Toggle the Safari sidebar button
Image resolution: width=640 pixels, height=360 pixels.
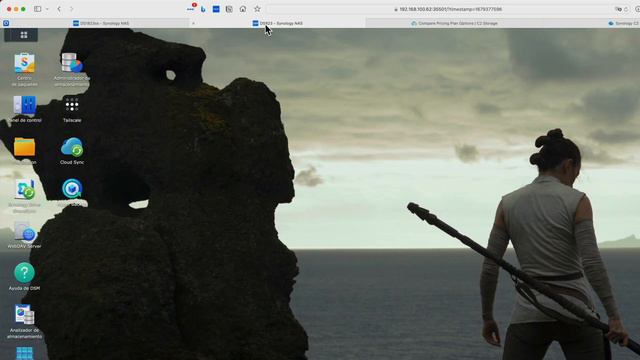pyautogui.click(x=38, y=9)
